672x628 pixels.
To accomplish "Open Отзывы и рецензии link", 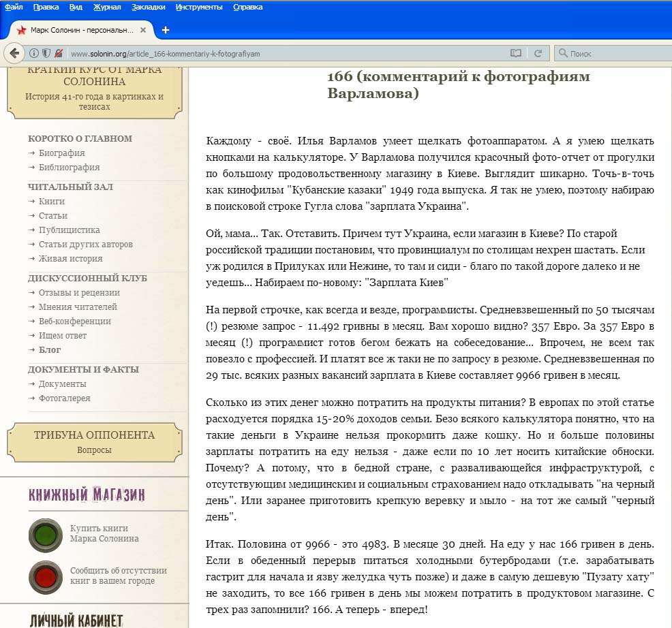I will coord(79,293).
